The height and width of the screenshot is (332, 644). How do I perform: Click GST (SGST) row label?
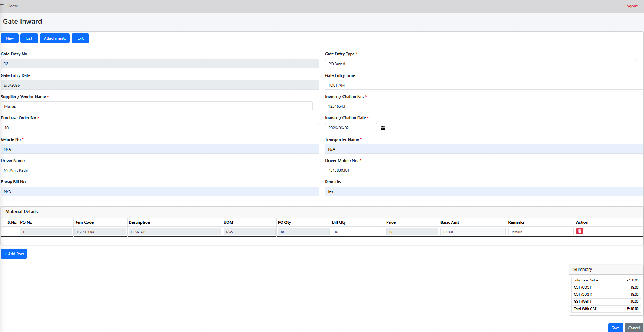click(x=583, y=294)
